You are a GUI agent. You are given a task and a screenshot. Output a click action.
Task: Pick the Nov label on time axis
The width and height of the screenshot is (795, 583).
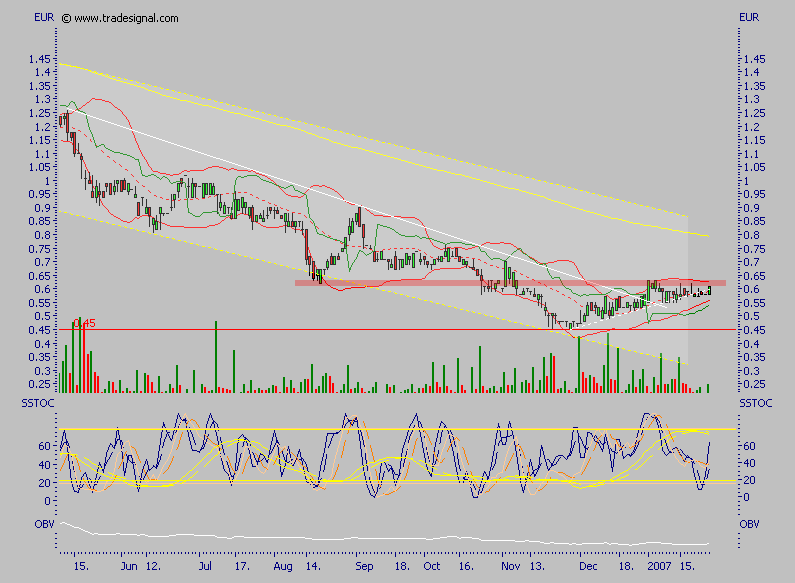pos(510,565)
